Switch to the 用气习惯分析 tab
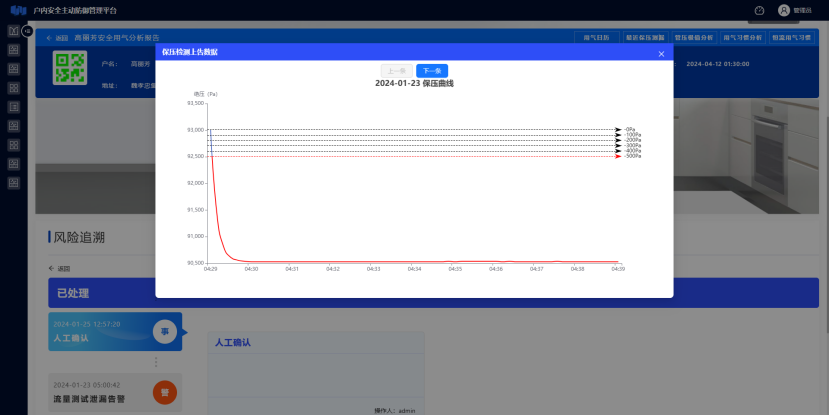Viewport: 829px width, 415px height. 742,38
